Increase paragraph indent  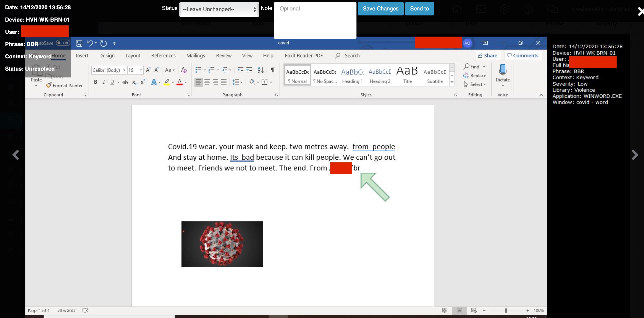click(x=249, y=70)
